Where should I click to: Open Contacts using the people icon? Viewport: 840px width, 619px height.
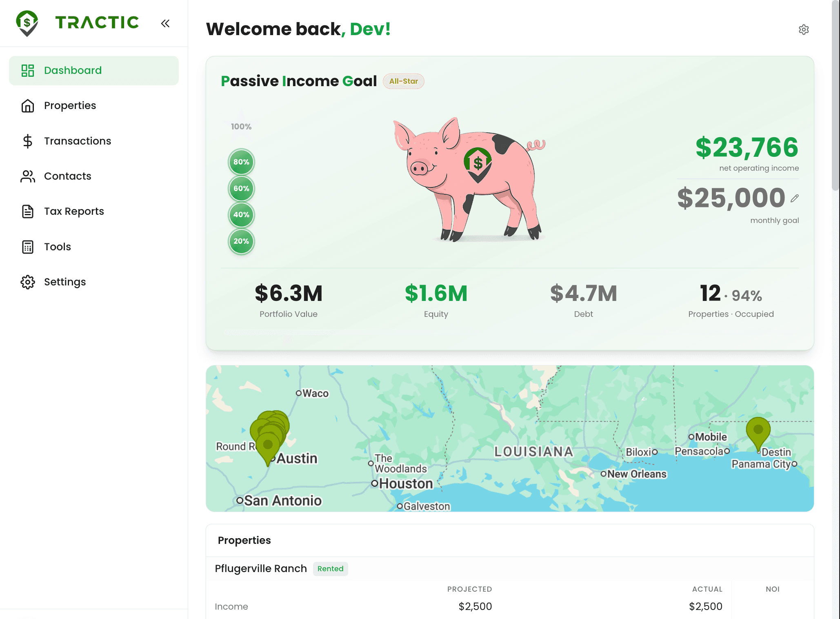tap(27, 176)
